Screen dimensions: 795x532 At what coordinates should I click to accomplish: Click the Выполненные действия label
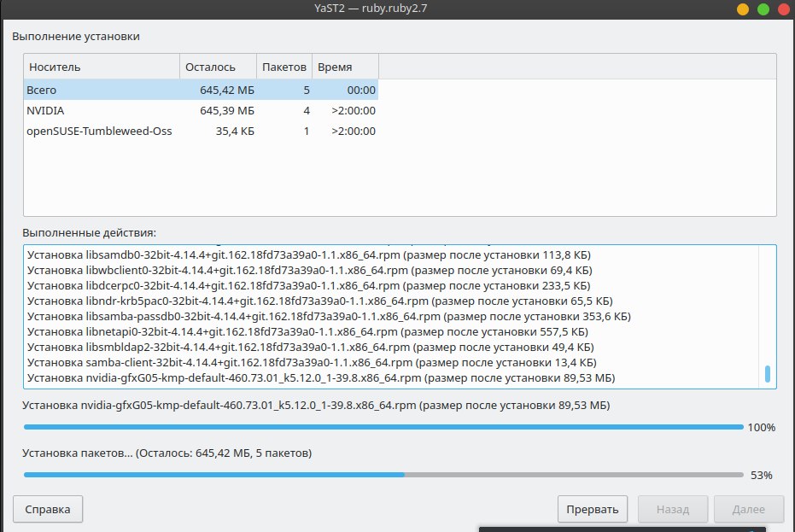coord(89,233)
